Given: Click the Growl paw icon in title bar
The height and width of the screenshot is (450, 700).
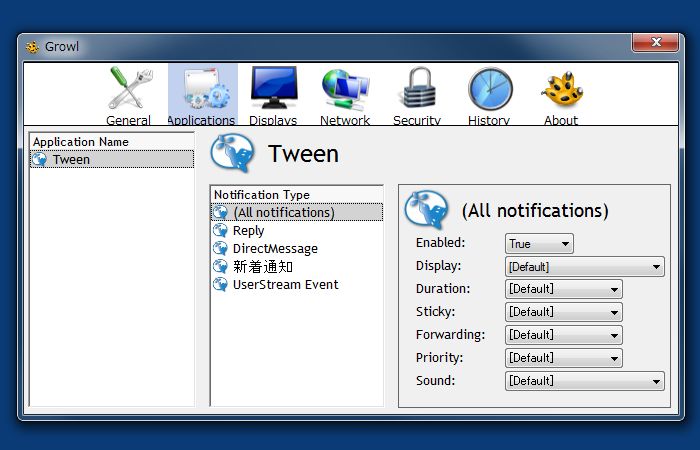Looking at the screenshot, I should click(32, 46).
